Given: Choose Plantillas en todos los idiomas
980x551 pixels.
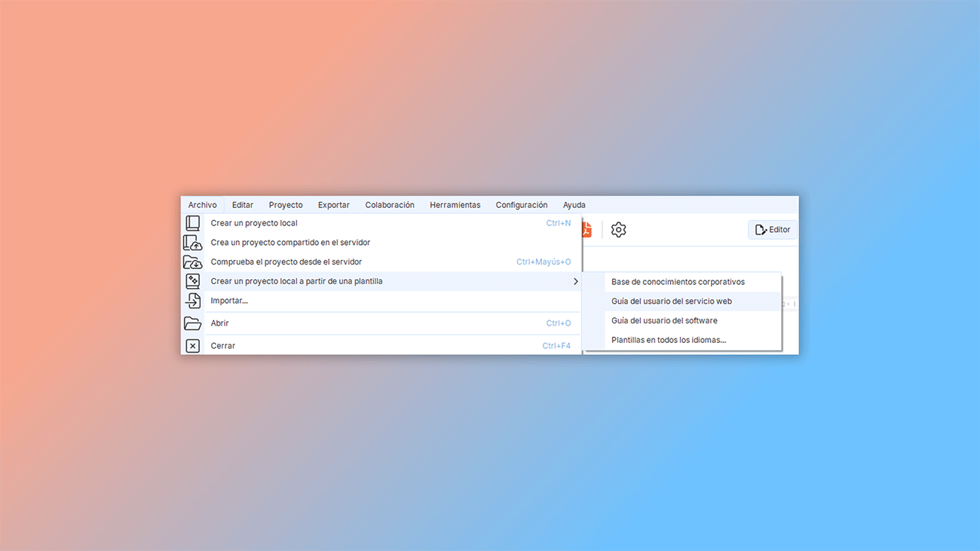Looking at the screenshot, I should 669,339.
